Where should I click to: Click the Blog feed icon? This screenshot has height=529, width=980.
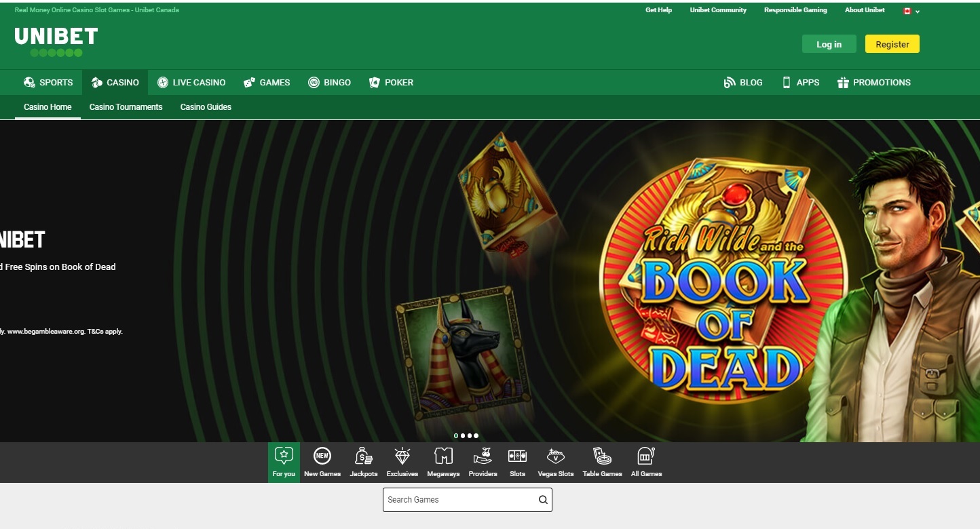[x=730, y=82]
